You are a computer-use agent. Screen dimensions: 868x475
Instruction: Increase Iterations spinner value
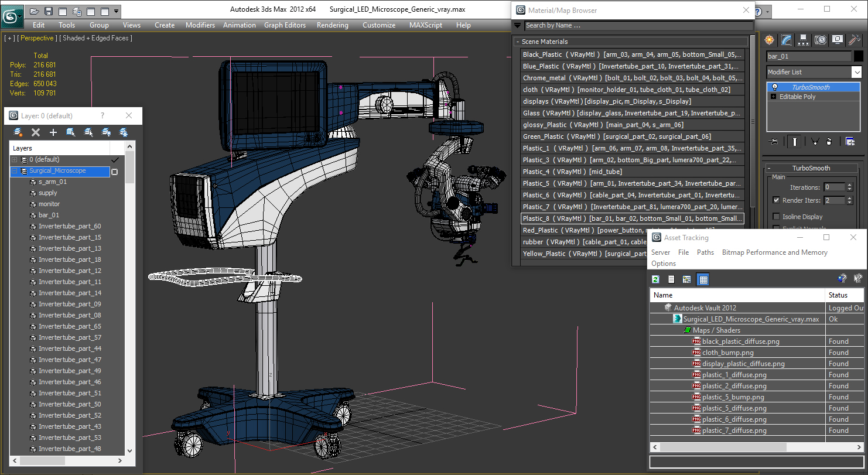coord(849,185)
